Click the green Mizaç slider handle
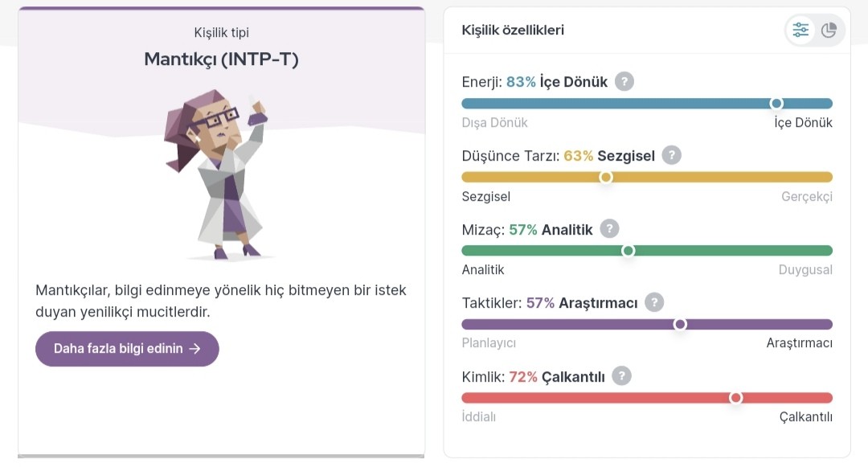This screenshot has height=467, width=868. point(628,251)
